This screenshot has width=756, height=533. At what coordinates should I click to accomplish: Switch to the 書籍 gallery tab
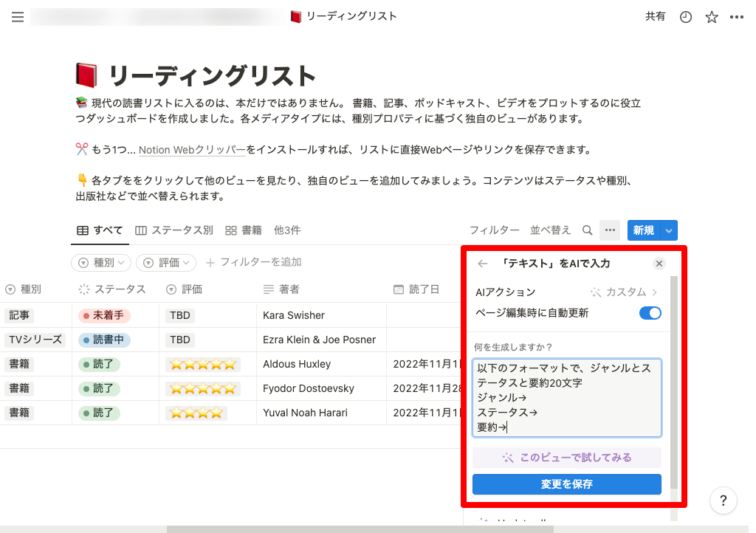coord(244,230)
